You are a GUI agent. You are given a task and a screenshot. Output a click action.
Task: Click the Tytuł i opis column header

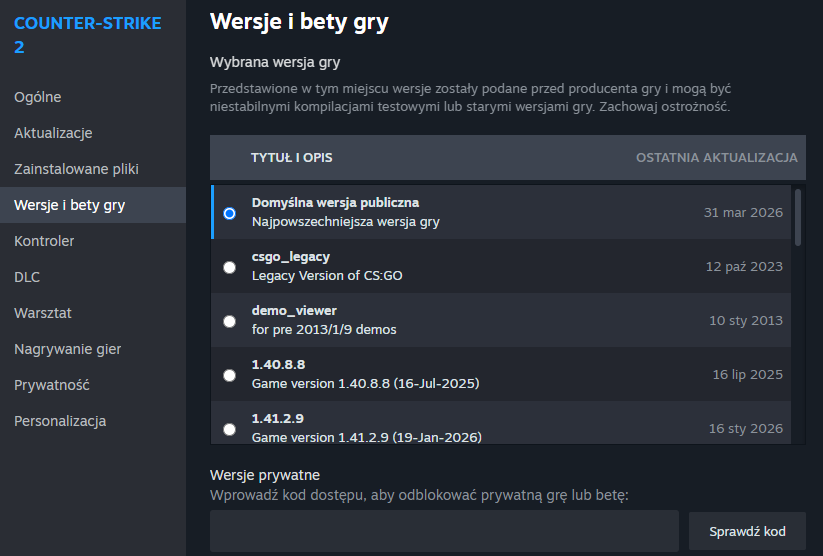pos(291,158)
